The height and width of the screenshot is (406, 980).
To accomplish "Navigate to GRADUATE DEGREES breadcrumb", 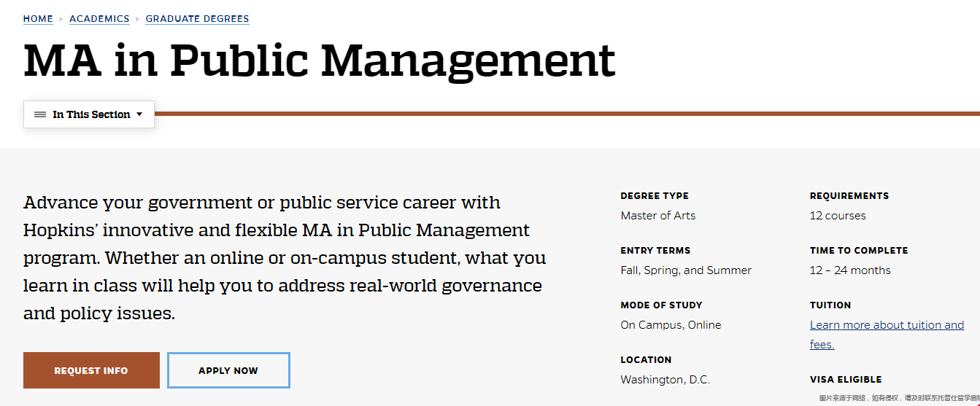I will (x=197, y=19).
